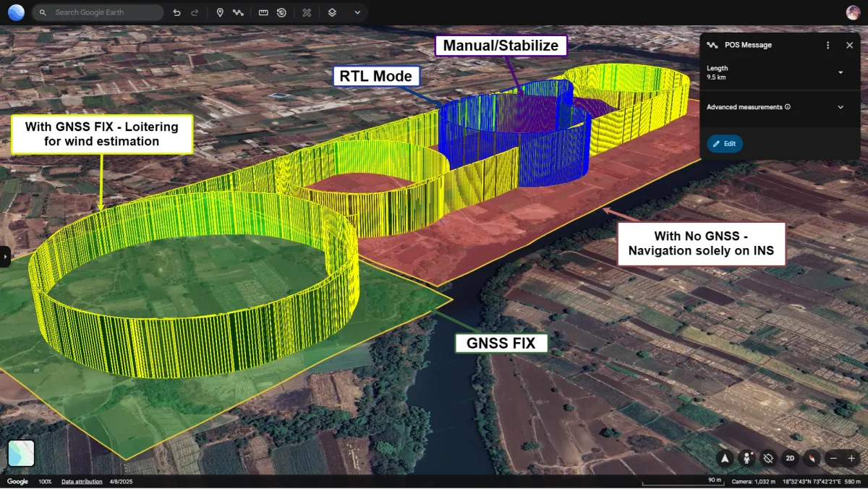This screenshot has height=489, width=868.
Task: Toggle the globe rotation lock icon
Action: click(x=768, y=458)
